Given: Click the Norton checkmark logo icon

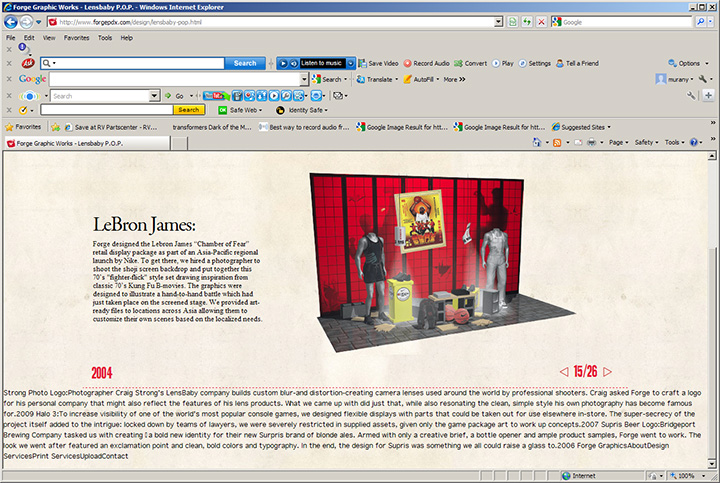Looking at the screenshot, I should tap(23, 110).
